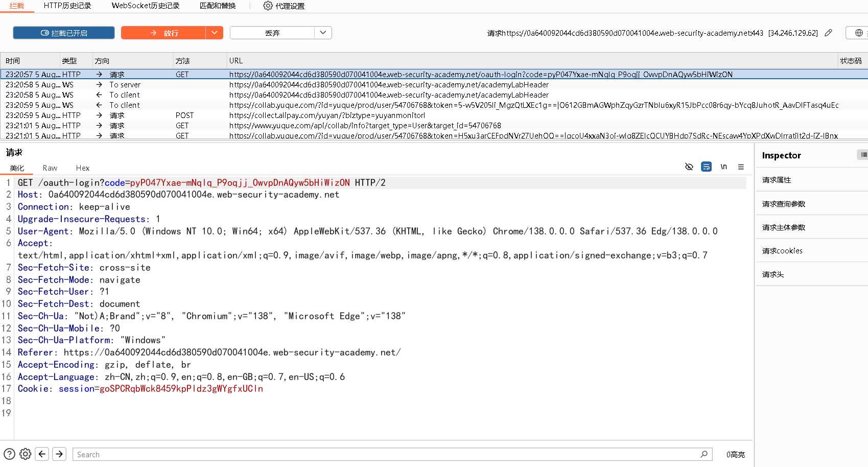
Task: Click the gear icon beside 代理设置
Action: 267,6
